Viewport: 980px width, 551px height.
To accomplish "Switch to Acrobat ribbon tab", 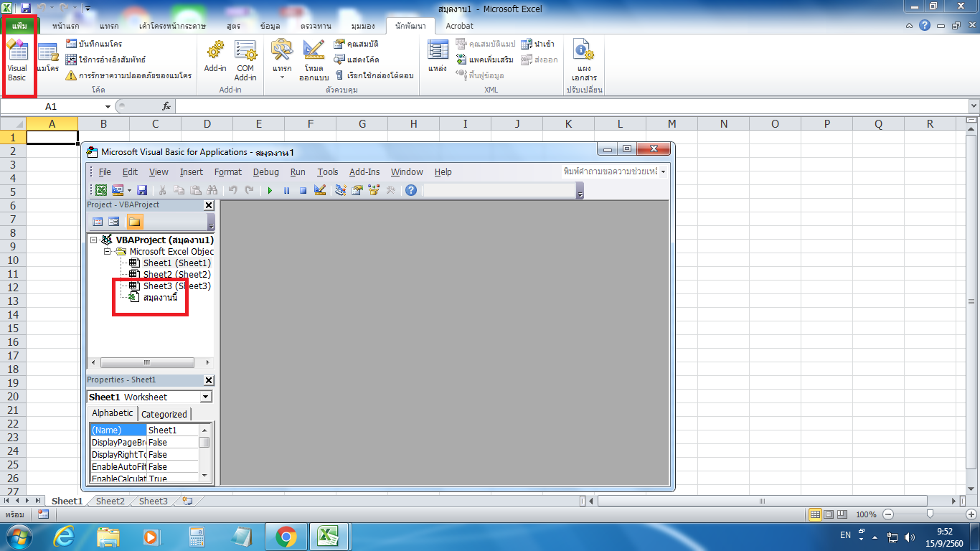I will pos(459,26).
